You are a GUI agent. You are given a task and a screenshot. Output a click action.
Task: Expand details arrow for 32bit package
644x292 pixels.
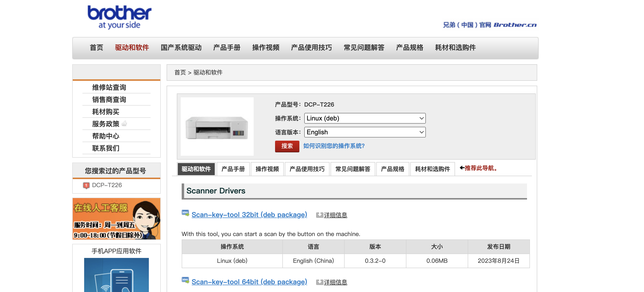319,215
